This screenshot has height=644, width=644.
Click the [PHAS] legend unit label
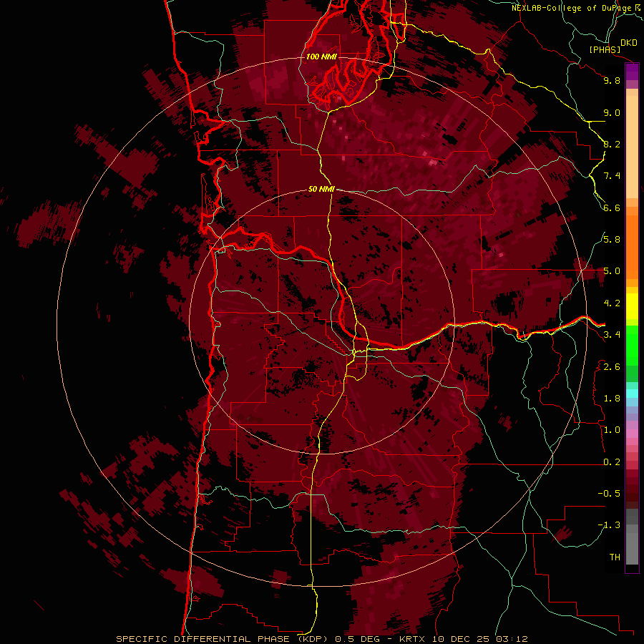click(605, 49)
